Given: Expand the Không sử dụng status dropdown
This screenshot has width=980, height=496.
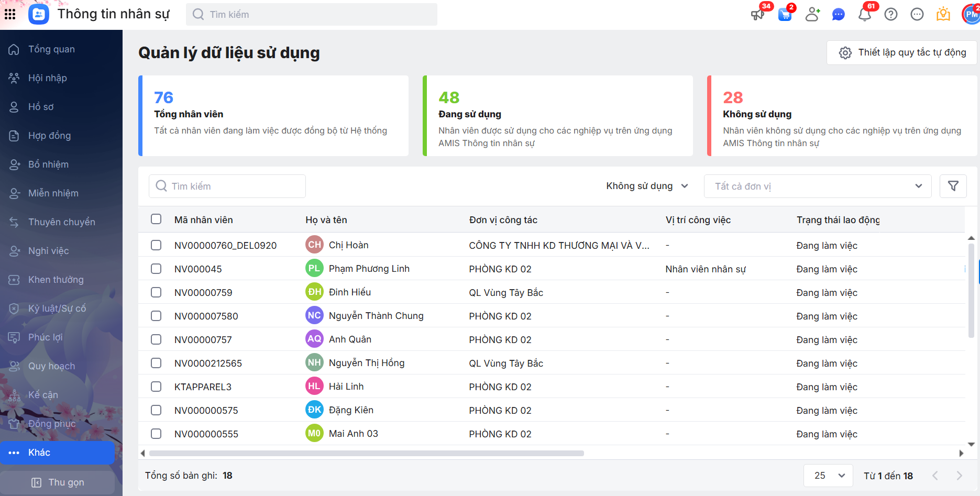Looking at the screenshot, I should pos(647,186).
